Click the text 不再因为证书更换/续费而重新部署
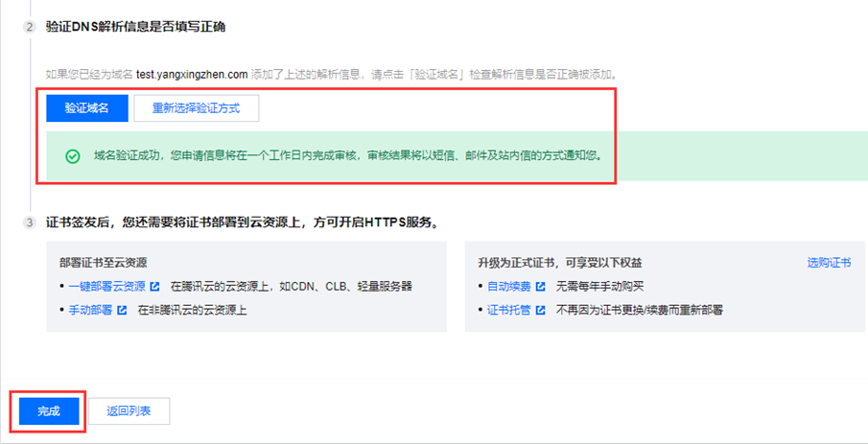Image resolution: width=868 pixels, height=444 pixels. tap(640, 310)
